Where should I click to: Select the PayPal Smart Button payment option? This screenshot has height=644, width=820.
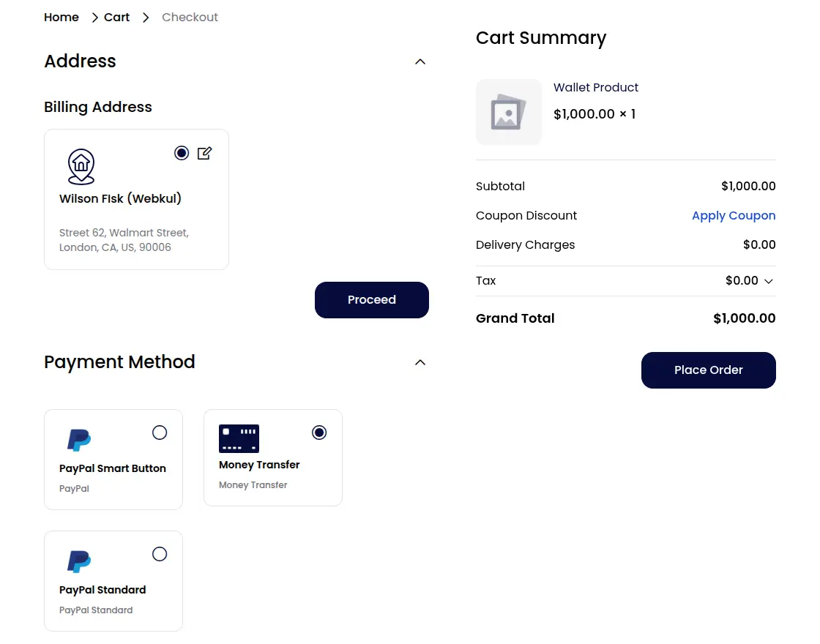pos(160,433)
